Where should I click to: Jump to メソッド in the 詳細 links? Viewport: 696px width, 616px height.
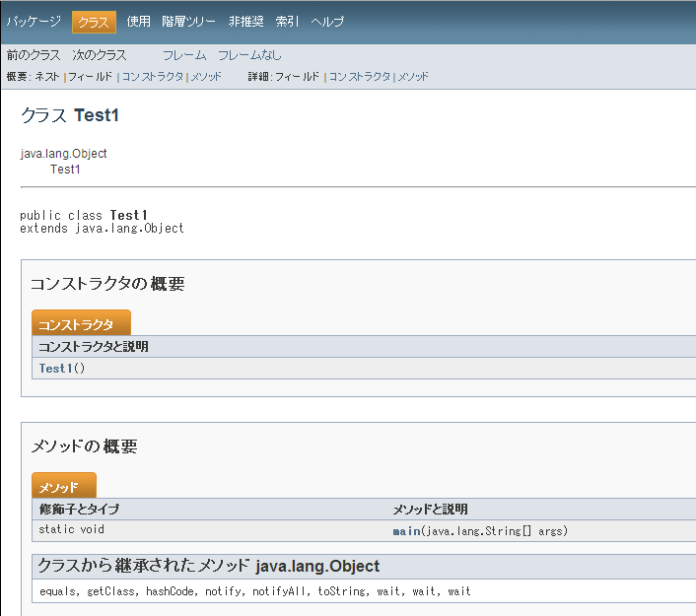pos(413,76)
